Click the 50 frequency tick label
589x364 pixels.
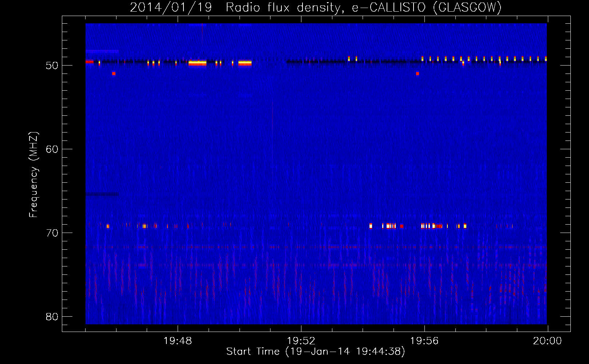pos(52,66)
